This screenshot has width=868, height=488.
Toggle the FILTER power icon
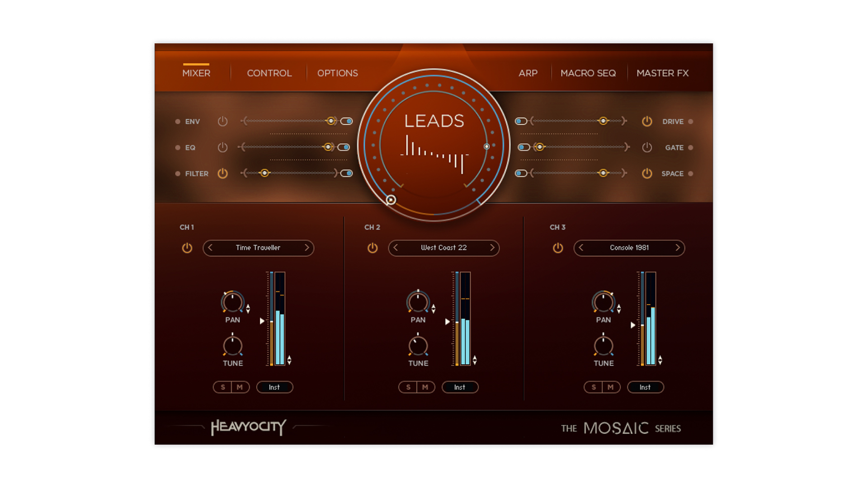pyautogui.click(x=222, y=173)
